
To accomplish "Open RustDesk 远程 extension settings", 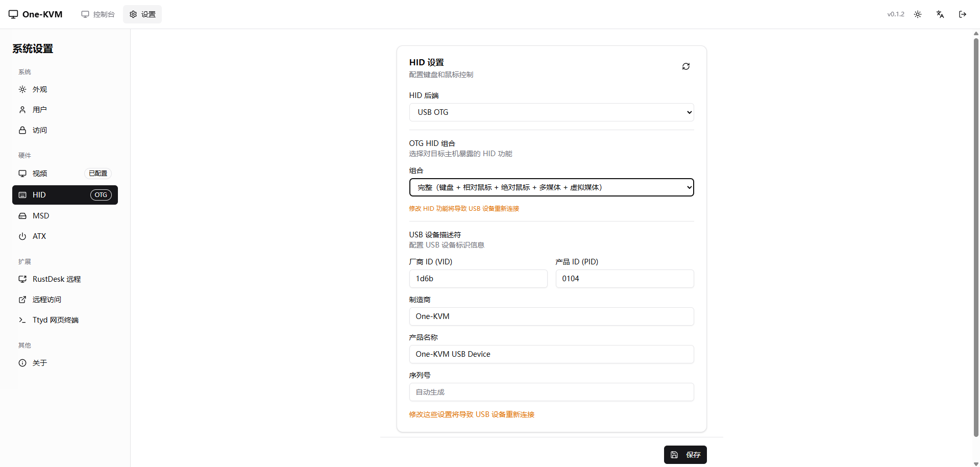I will pos(56,279).
